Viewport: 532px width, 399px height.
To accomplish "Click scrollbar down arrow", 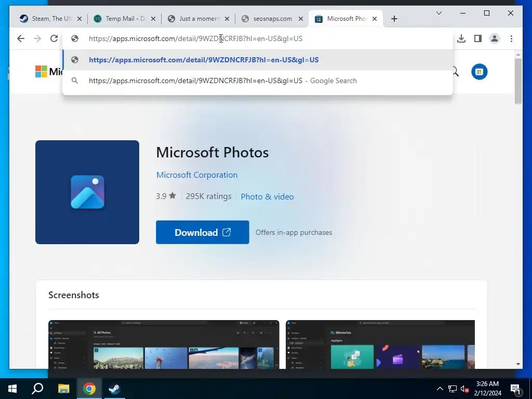I will pyautogui.click(x=518, y=364).
